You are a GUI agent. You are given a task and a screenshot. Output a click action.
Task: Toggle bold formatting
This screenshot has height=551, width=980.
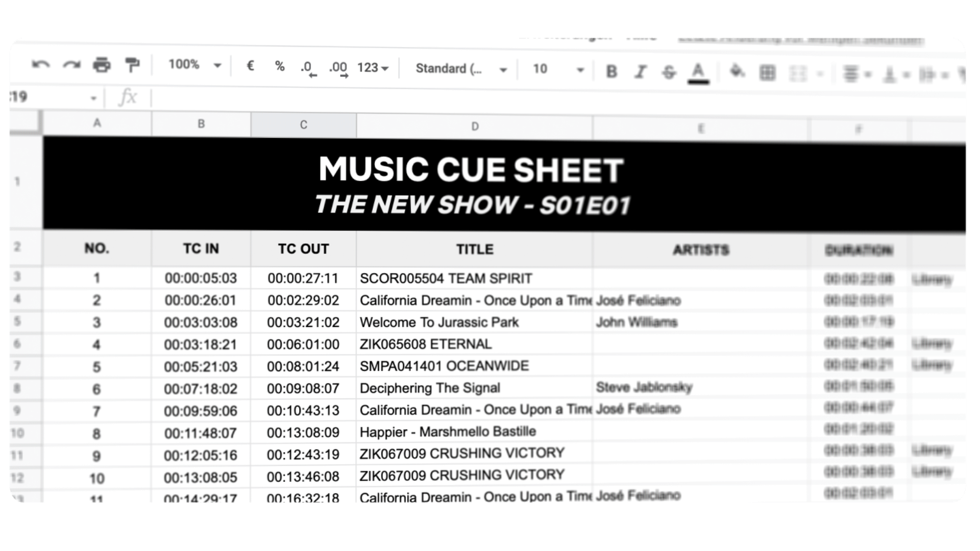[x=611, y=71]
